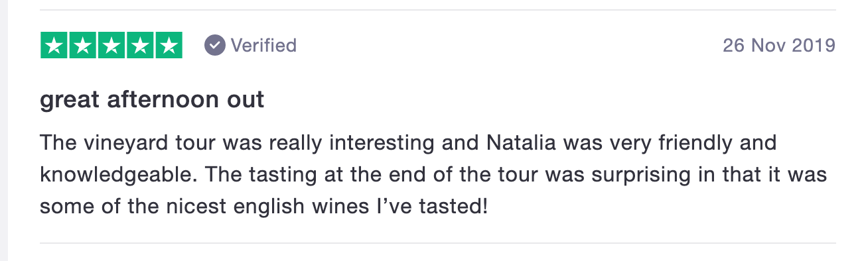
Task: Click the first green rating star
Action: click(x=54, y=46)
